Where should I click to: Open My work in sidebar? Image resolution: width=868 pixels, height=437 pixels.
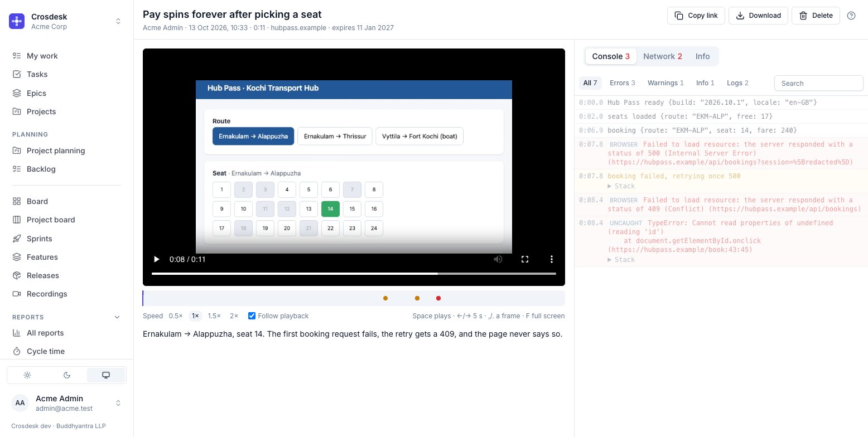[67, 56]
